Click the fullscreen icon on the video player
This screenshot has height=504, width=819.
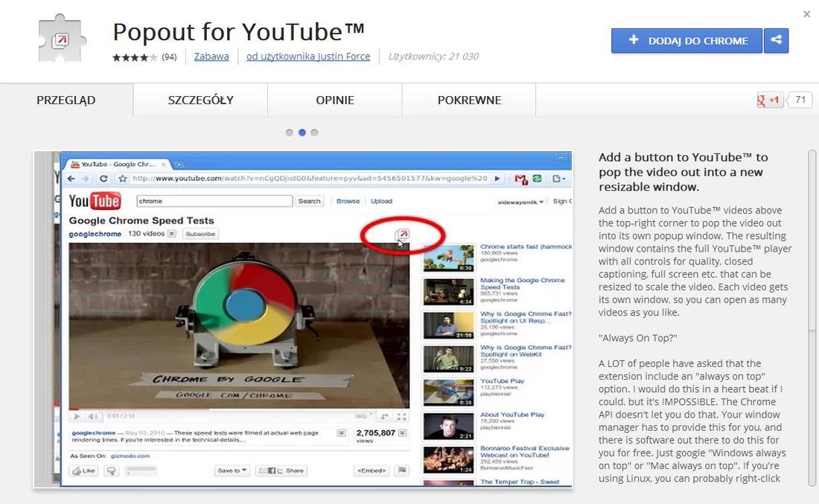click(401, 416)
